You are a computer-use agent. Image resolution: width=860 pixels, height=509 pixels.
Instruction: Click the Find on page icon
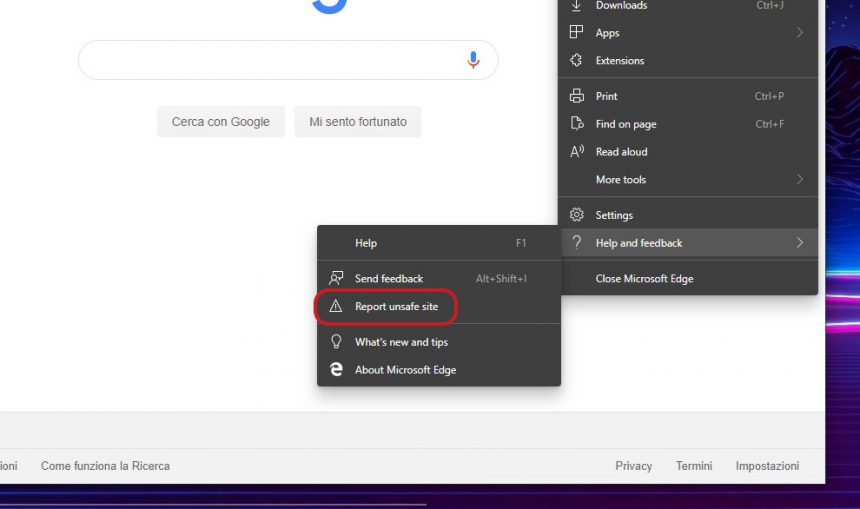(576, 123)
